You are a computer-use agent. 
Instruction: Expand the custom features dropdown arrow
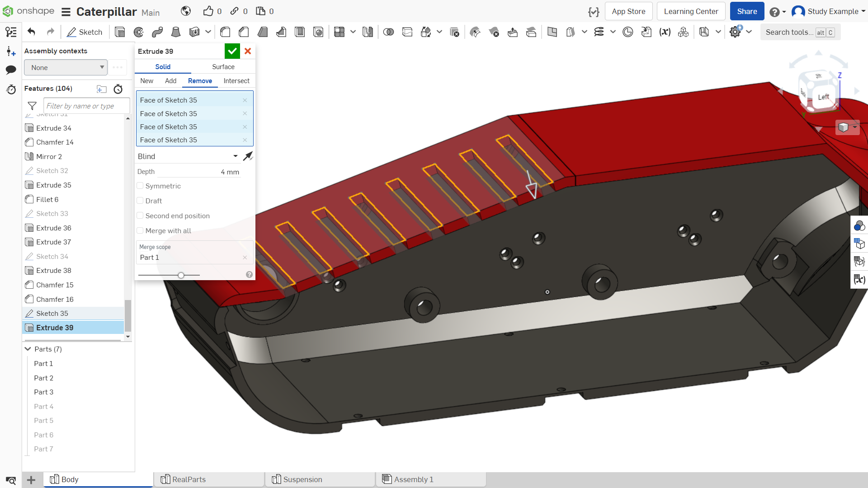(749, 32)
